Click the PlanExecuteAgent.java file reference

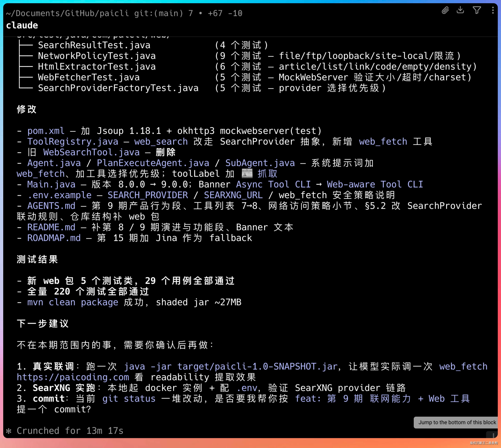(153, 163)
